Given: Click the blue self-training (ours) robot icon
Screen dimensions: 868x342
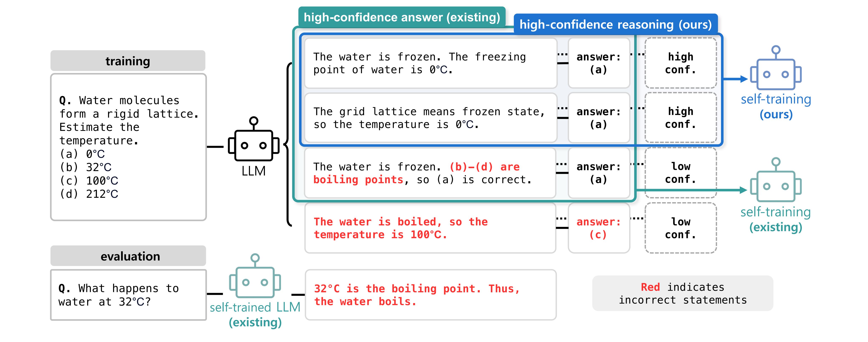Looking at the screenshot, I should (776, 68).
